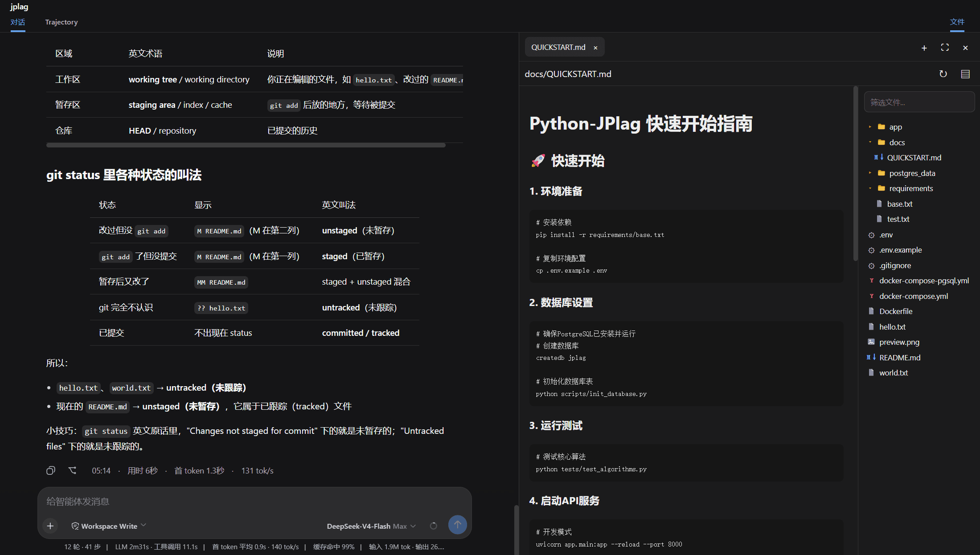Open docker-compose.yml in the file tree
The height and width of the screenshot is (555, 980).
[x=913, y=296]
